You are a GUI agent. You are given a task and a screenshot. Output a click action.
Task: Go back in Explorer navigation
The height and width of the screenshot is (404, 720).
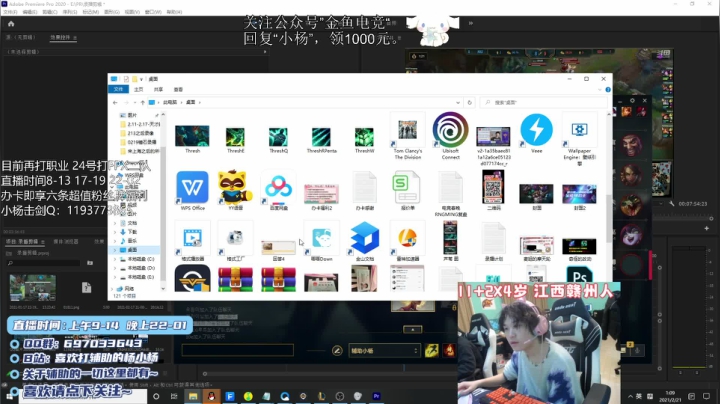(x=115, y=102)
